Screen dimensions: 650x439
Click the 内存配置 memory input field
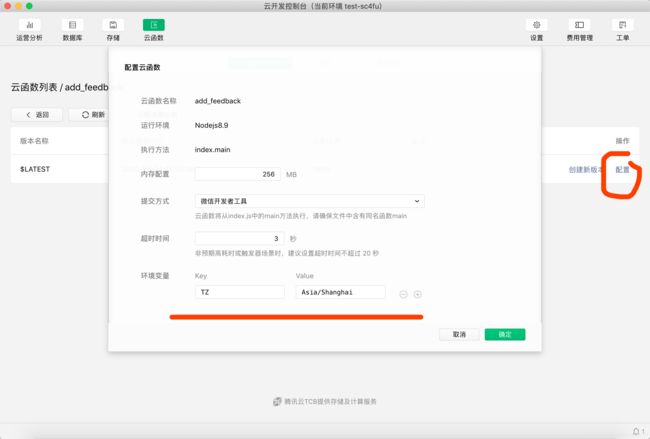238,174
